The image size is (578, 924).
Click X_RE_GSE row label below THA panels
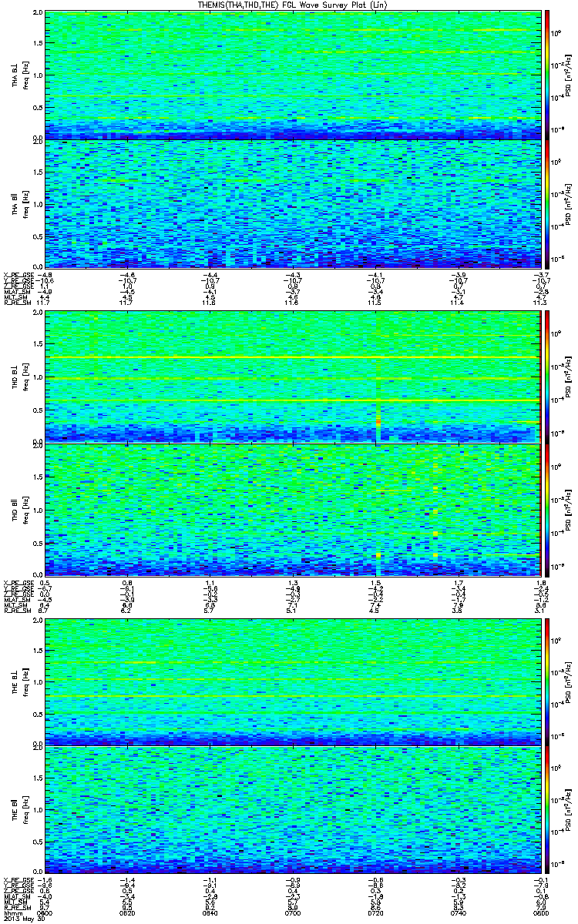click(18, 274)
